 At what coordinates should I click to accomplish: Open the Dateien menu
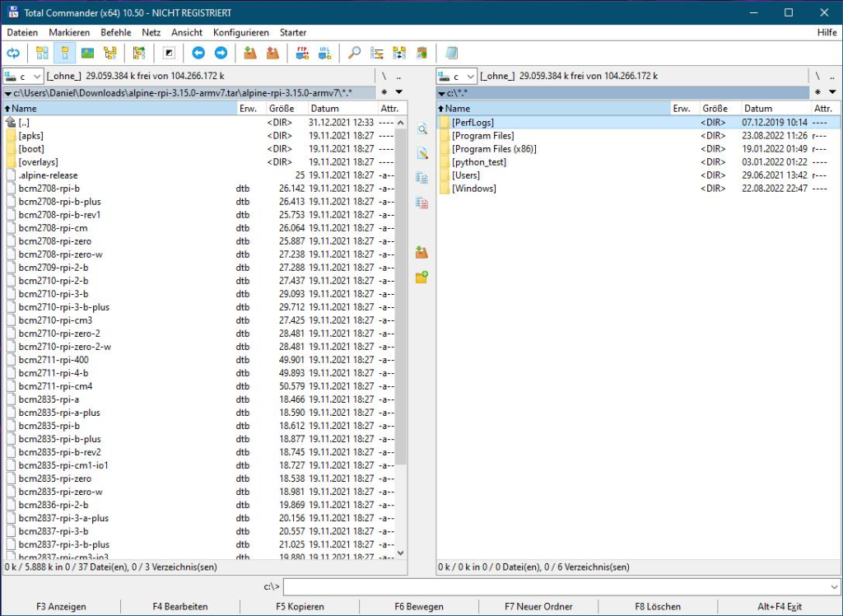22,32
